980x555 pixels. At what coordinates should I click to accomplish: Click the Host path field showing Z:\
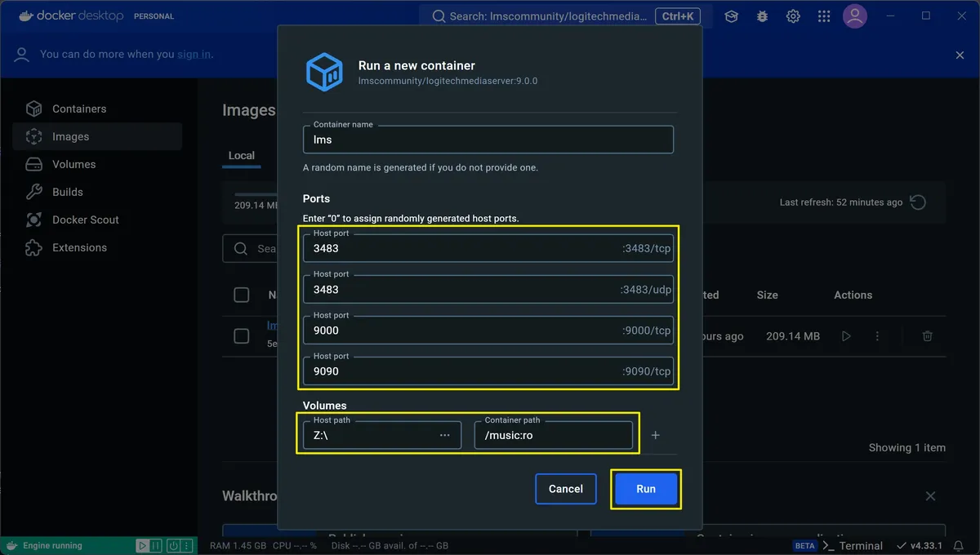(382, 435)
